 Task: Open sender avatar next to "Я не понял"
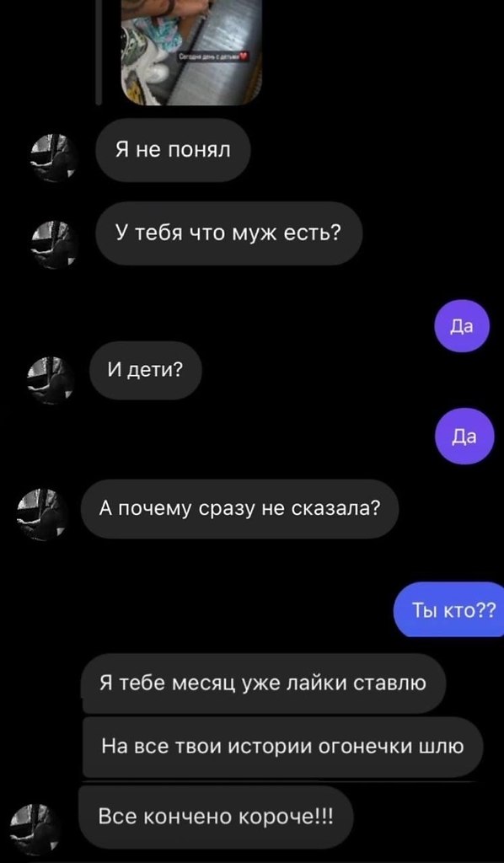pyautogui.click(x=55, y=158)
